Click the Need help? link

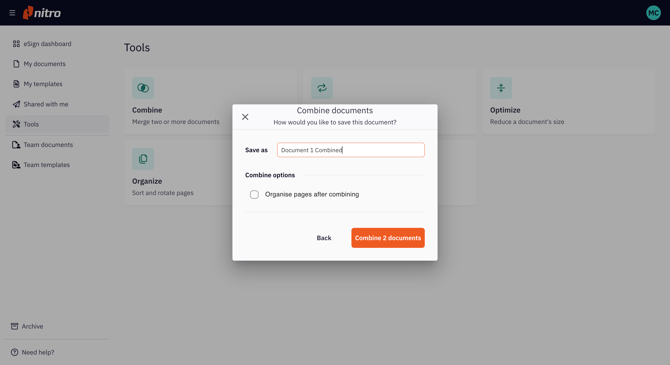tap(38, 352)
